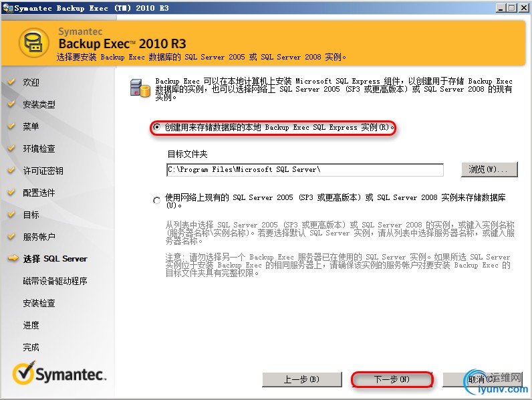Click the Backup Exec 2010 R3 header title

[122, 43]
